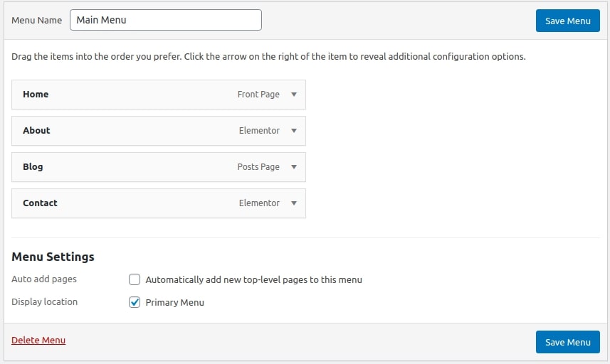Select the Home menu item title

pos(36,95)
